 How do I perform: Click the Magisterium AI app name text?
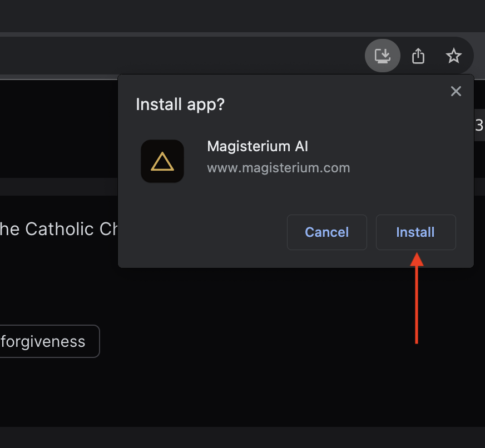pyautogui.click(x=258, y=147)
